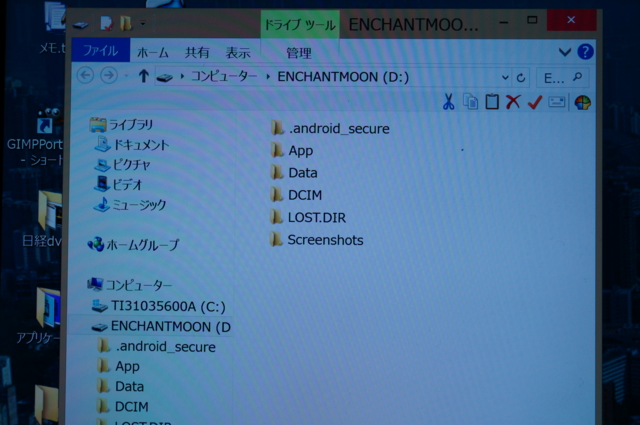Click the Cut scissors toolbar icon

(x=448, y=102)
